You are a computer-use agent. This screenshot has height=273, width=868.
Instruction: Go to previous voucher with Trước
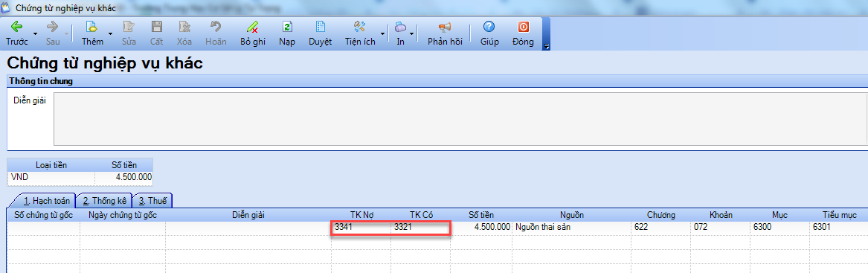[16, 33]
